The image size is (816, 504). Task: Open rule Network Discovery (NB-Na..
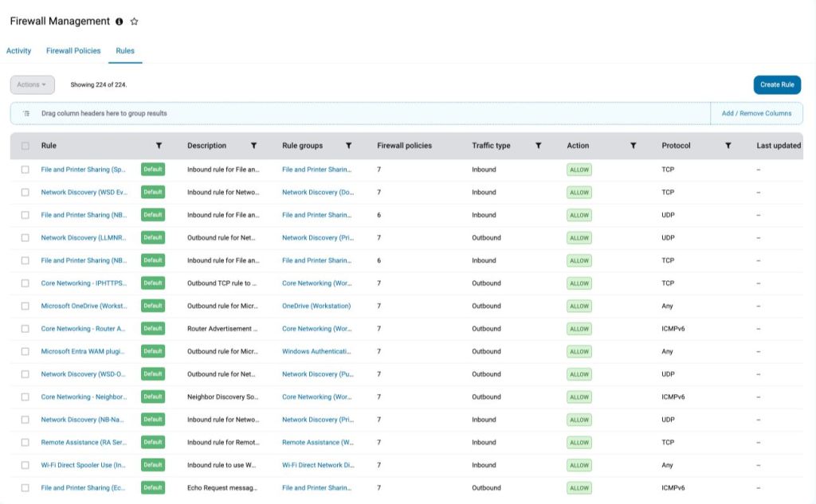(x=83, y=420)
